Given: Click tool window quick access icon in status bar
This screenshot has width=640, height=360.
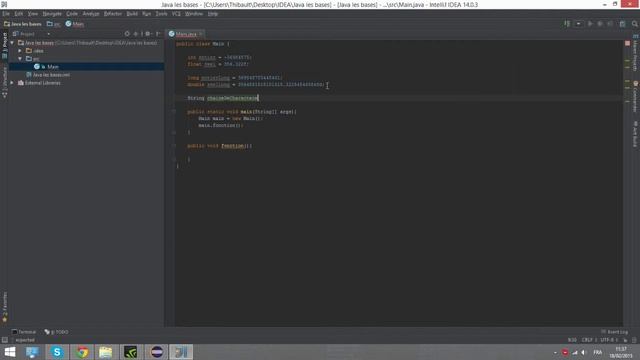Looking at the screenshot, I should (4, 340).
